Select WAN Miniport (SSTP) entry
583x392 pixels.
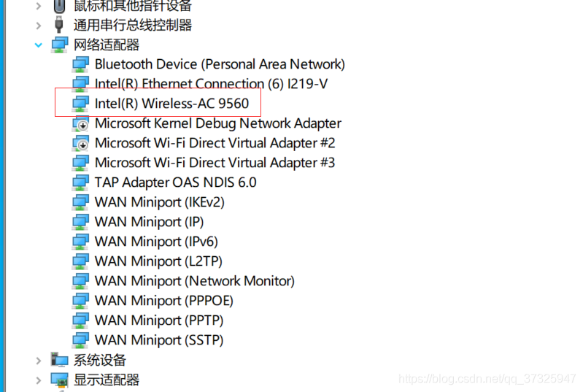coord(159,340)
